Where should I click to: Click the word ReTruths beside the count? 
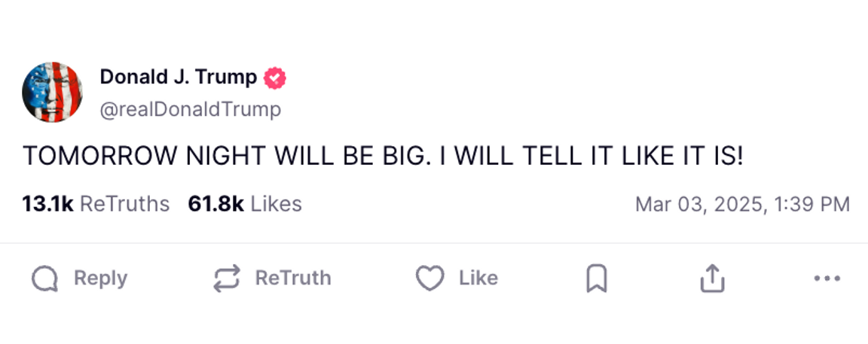(124, 204)
